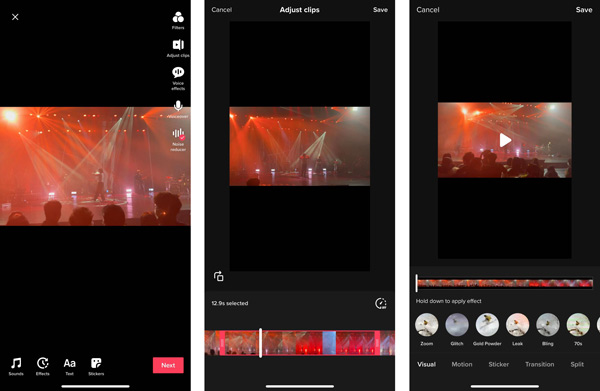Viewport: 600px width, 391px height.
Task: Apply the Glitch effect
Action: coord(457,329)
